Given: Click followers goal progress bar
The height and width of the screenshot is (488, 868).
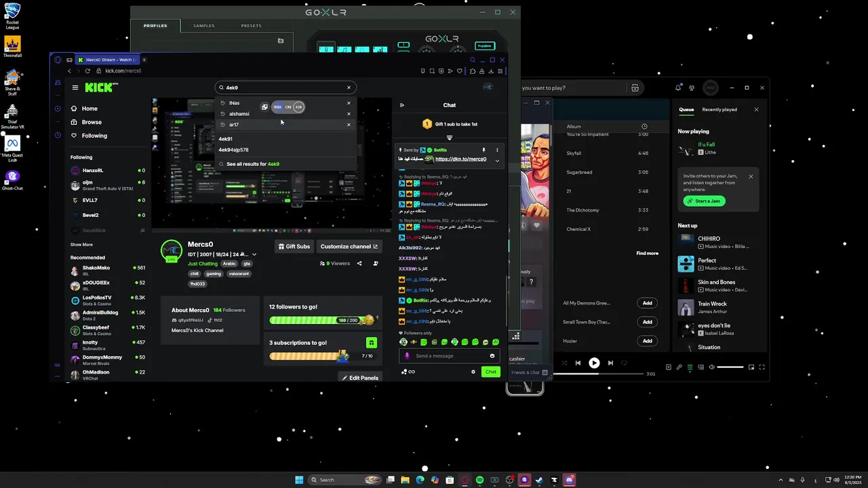Looking at the screenshot, I should (321, 320).
